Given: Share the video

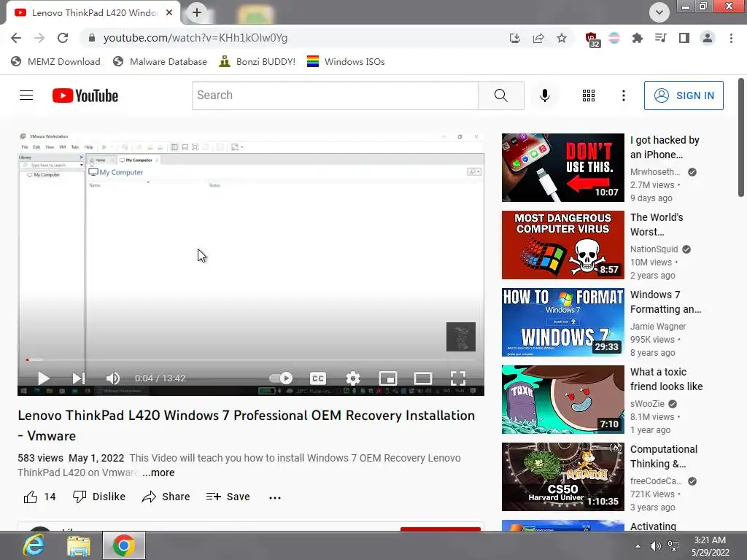Looking at the screenshot, I should pyautogui.click(x=166, y=497).
